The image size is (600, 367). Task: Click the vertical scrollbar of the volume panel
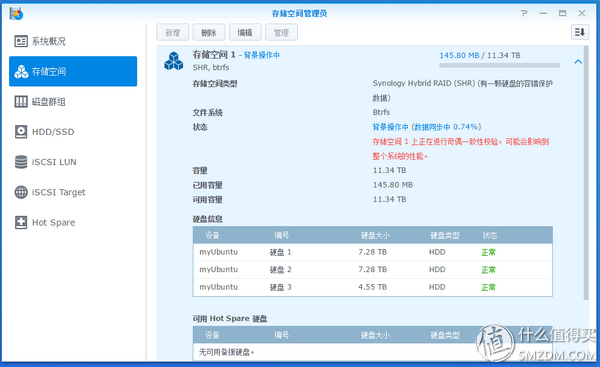click(x=586, y=173)
